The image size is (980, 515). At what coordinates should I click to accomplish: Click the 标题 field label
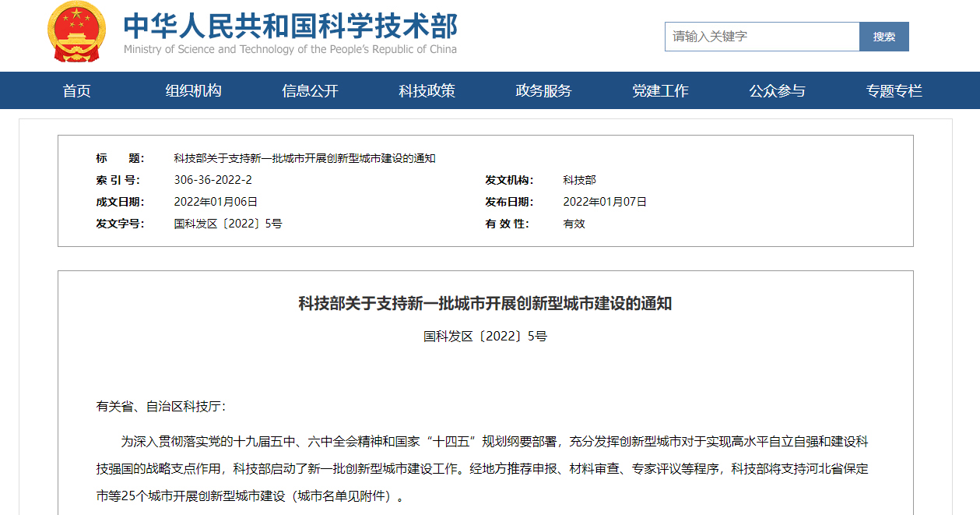point(120,158)
